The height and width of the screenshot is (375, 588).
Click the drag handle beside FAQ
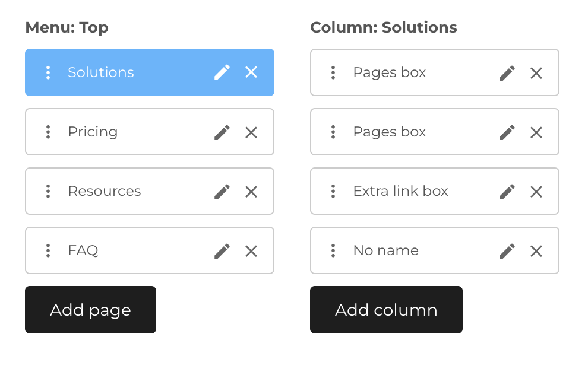[48, 250]
